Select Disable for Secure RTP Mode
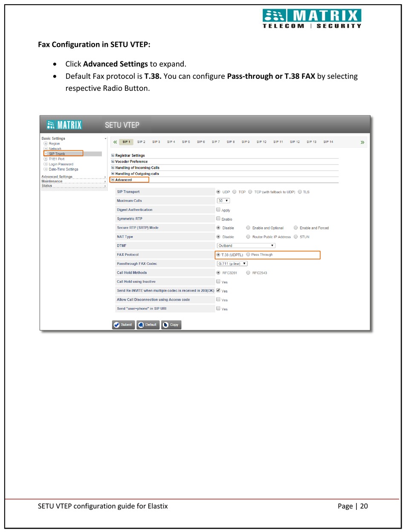Viewport: 405px width, 532px height. [219, 228]
